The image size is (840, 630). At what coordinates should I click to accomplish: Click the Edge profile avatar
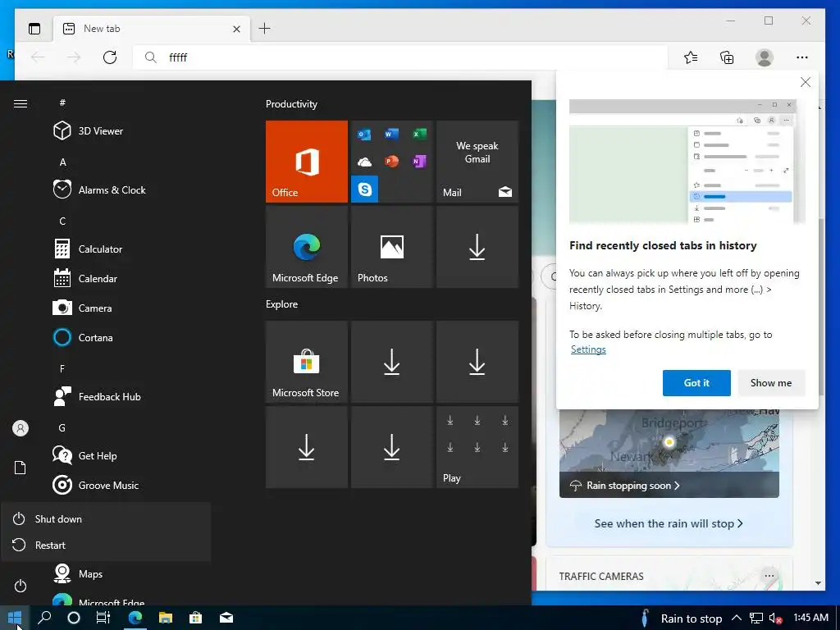pos(765,57)
